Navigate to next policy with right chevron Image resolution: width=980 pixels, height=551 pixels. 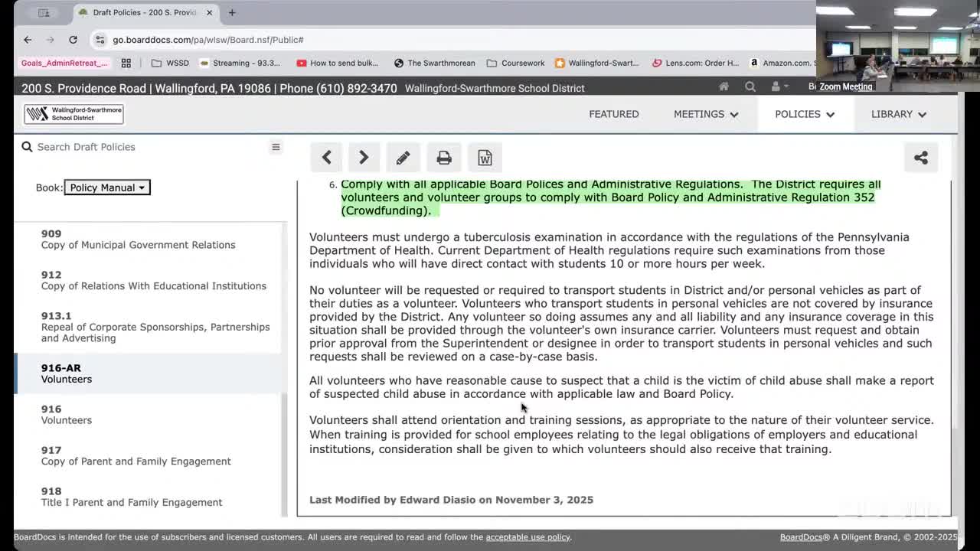tap(364, 157)
